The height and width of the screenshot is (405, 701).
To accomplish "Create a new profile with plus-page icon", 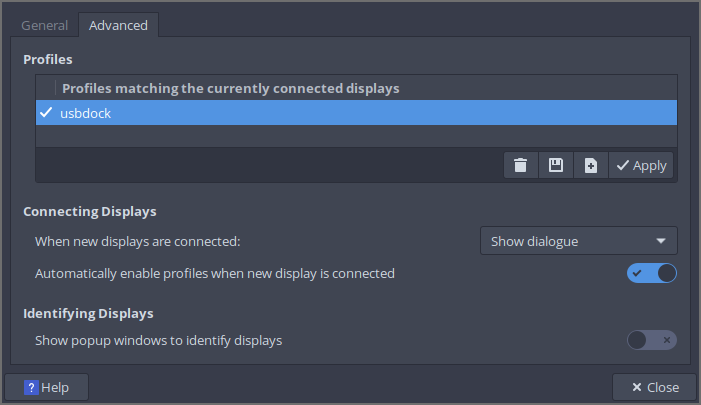I will 591,165.
